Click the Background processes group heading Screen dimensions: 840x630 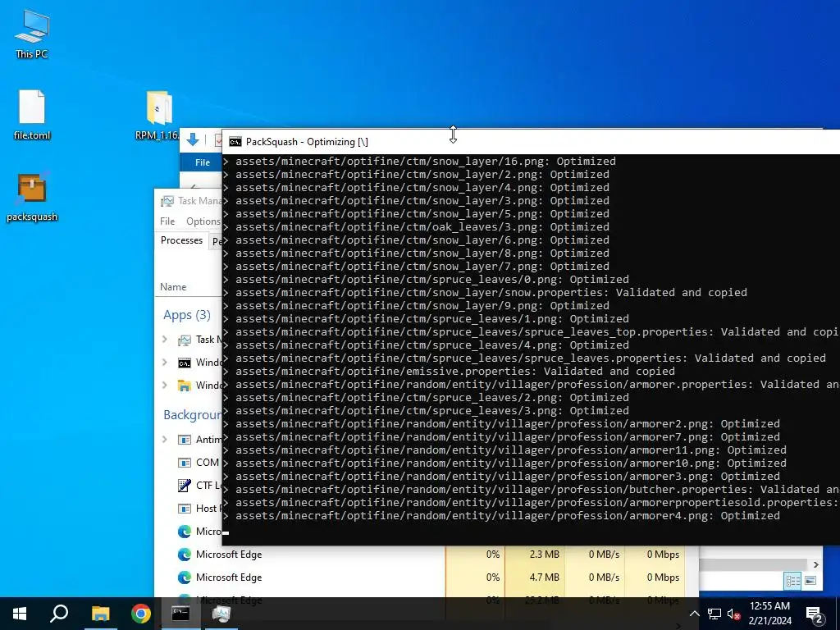click(x=192, y=415)
